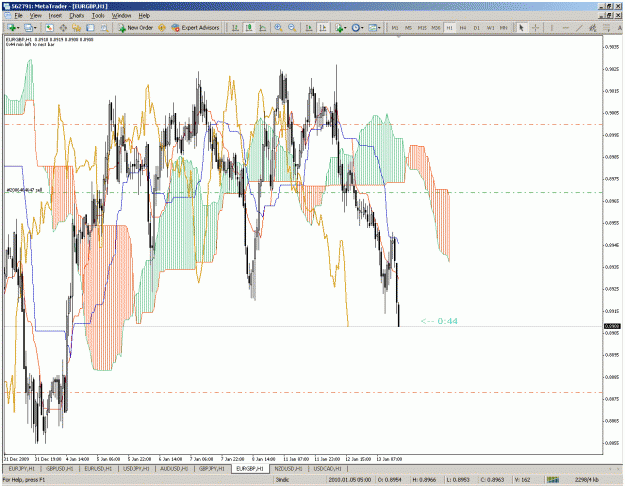Toggle the Auto Scroll chart icon
The image size is (625, 486).
(x=309, y=28)
